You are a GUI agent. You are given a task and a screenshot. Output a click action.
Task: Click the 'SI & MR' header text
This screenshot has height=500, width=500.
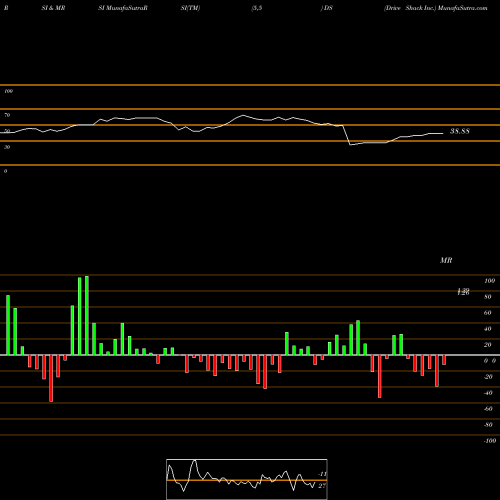(53, 8)
